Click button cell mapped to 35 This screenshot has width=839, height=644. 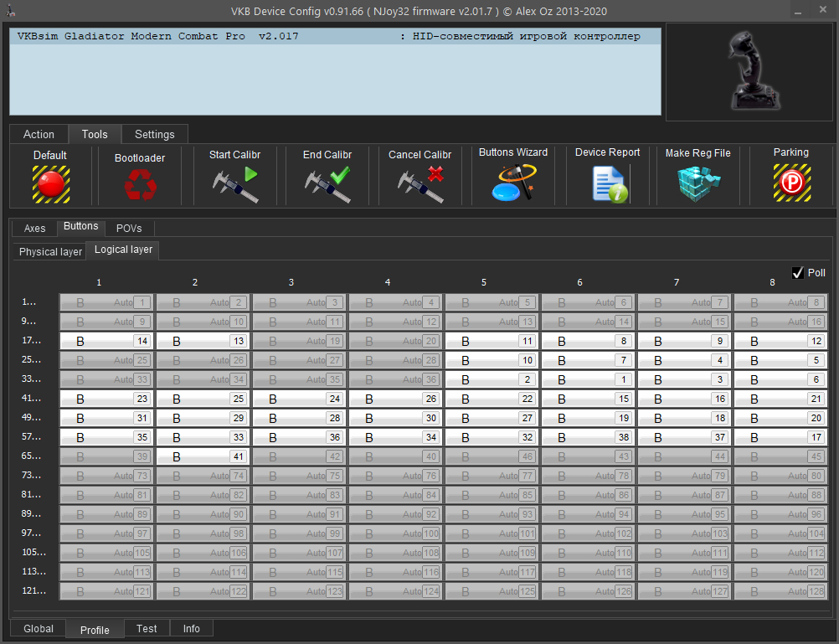(106, 437)
